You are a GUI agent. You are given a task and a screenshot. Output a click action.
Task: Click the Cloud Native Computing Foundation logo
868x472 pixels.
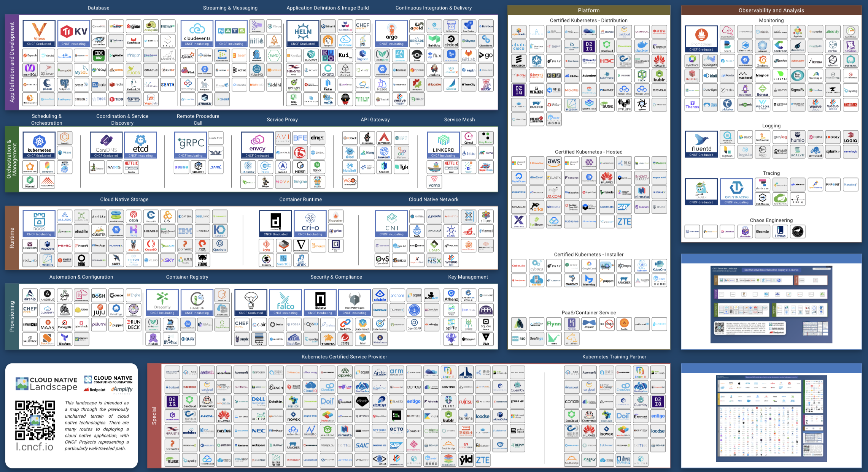[x=108, y=379]
